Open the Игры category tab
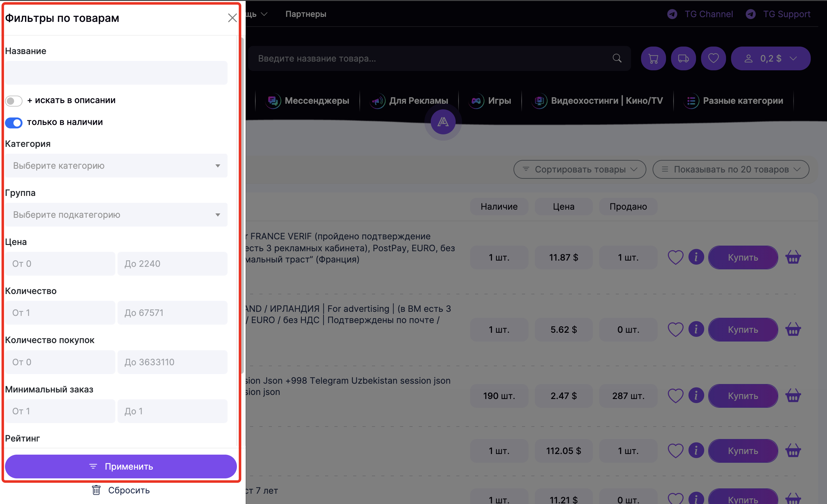This screenshot has width=827, height=504. (x=491, y=101)
